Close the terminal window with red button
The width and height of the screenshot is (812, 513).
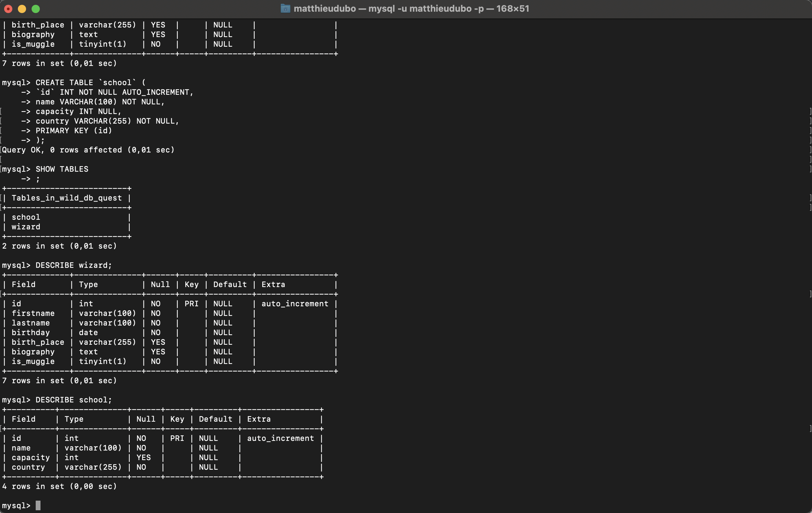(x=8, y=9)
